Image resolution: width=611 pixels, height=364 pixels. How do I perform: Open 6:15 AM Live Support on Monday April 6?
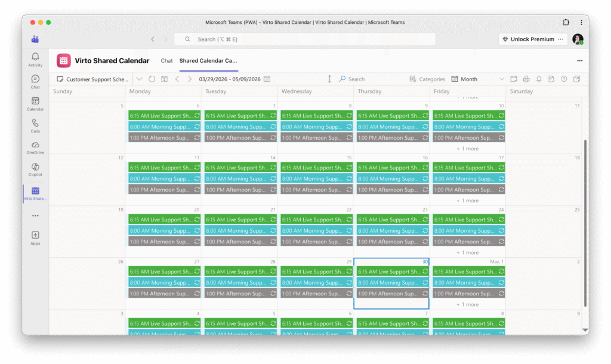tap(165, 115)
